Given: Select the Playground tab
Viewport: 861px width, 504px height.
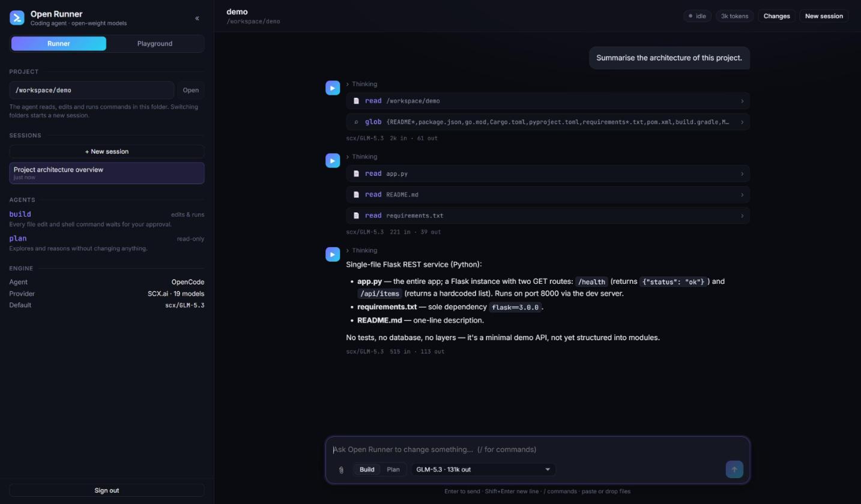Looking at the screenshot, I should [155, 44].
